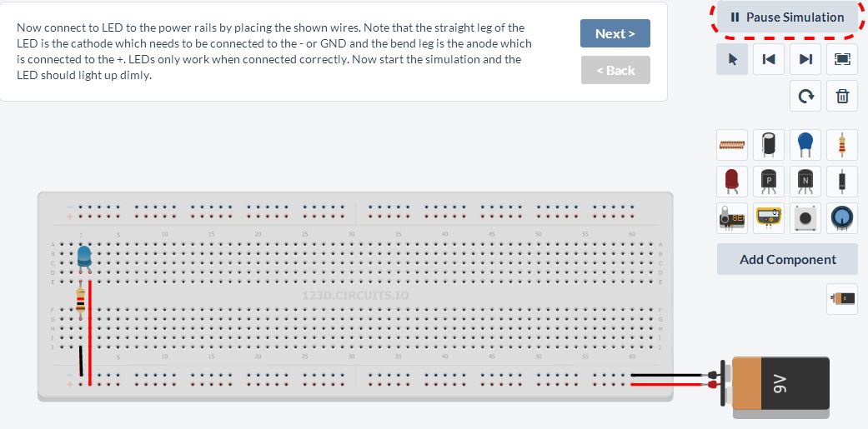Select the pointer arrow tool

coord(732,59)
